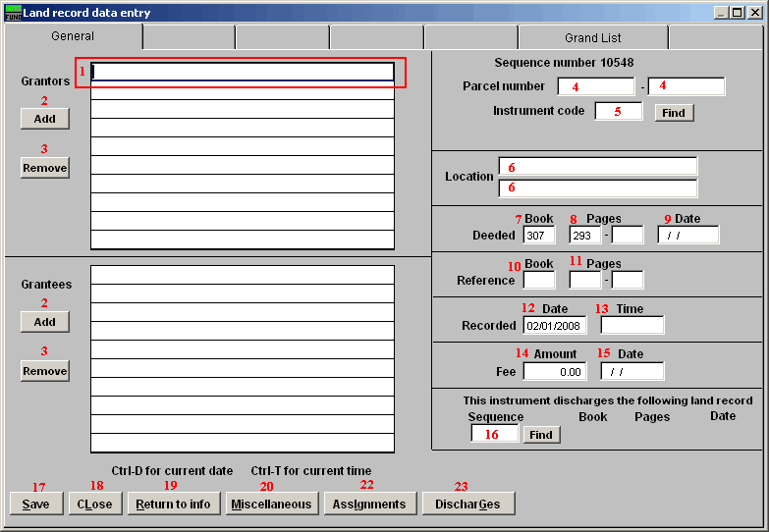769x532 pixels.
Task: Switch to the General tab
Action: [73, 36]
